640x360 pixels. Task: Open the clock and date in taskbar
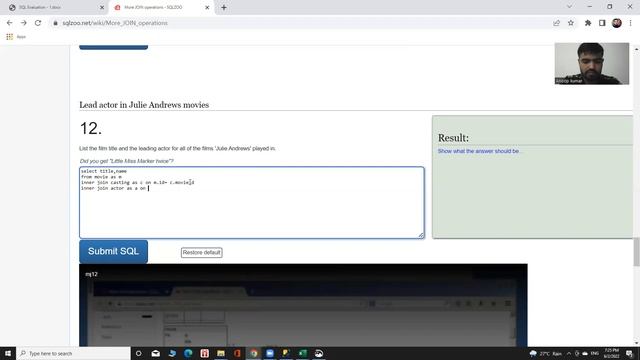611,353
